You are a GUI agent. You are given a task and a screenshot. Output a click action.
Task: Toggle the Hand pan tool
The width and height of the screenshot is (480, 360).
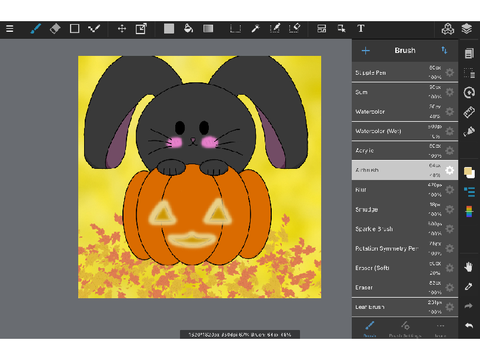tap(469, 267)
